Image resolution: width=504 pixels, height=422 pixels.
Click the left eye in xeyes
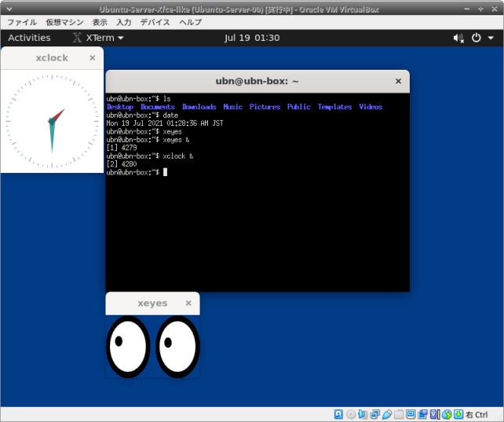(128, 347)
